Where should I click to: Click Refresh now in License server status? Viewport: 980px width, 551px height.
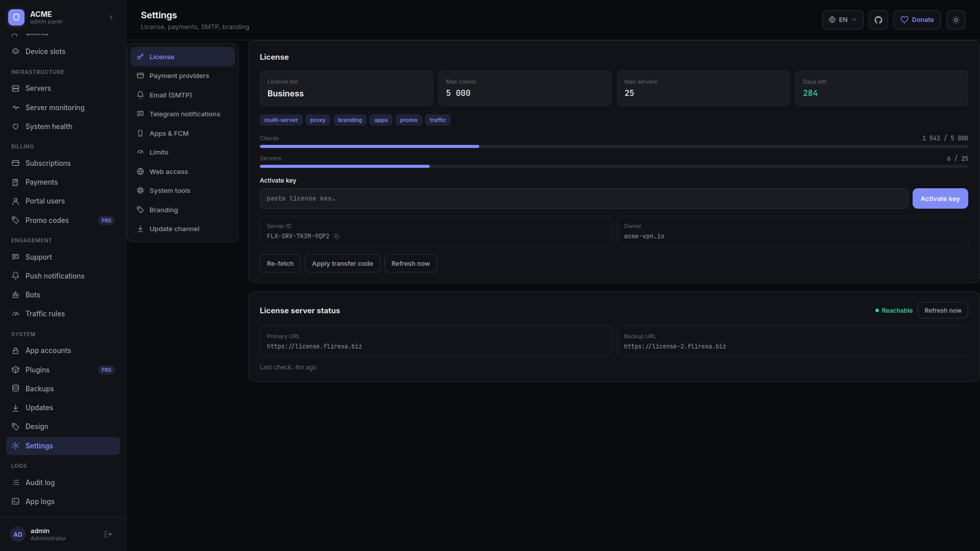943,310
